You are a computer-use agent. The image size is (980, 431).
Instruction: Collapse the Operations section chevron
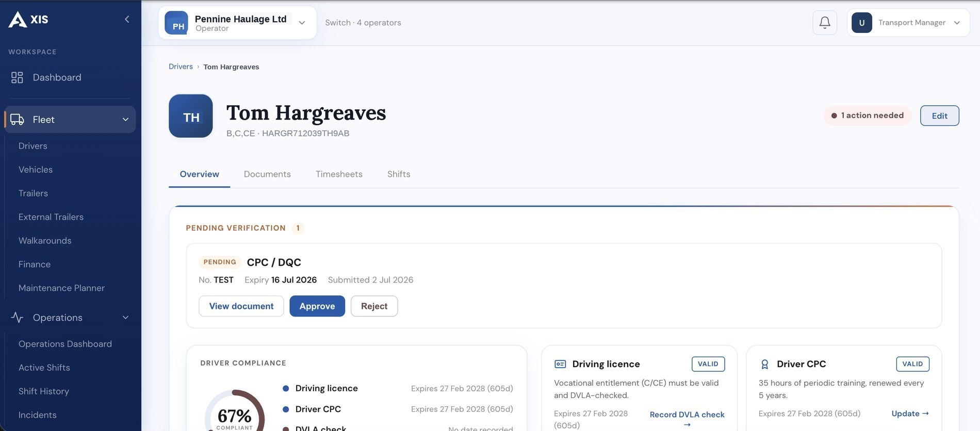[125, 318]
